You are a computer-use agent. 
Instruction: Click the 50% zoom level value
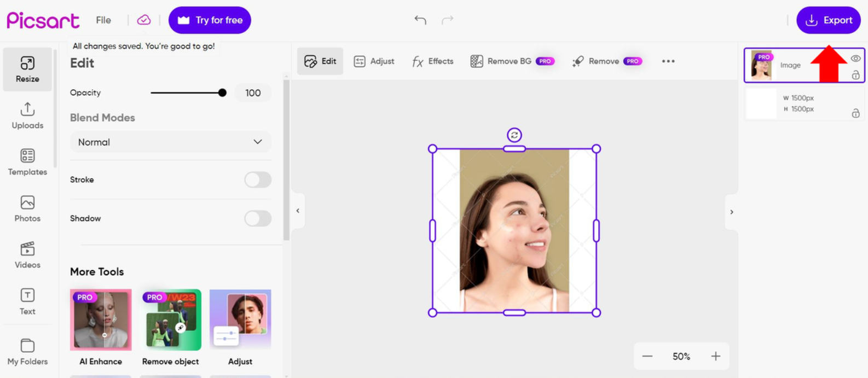click(x=681, y=356)
